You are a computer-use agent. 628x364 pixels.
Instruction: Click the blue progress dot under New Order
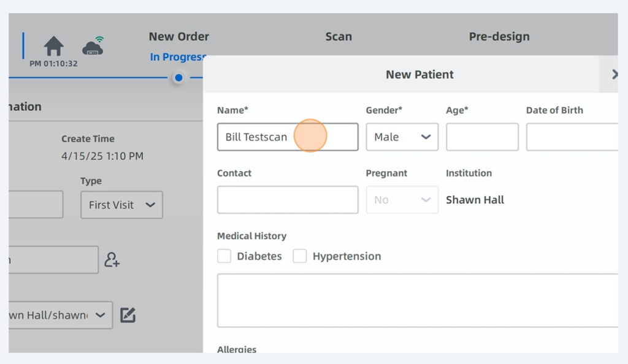point(178,78)
